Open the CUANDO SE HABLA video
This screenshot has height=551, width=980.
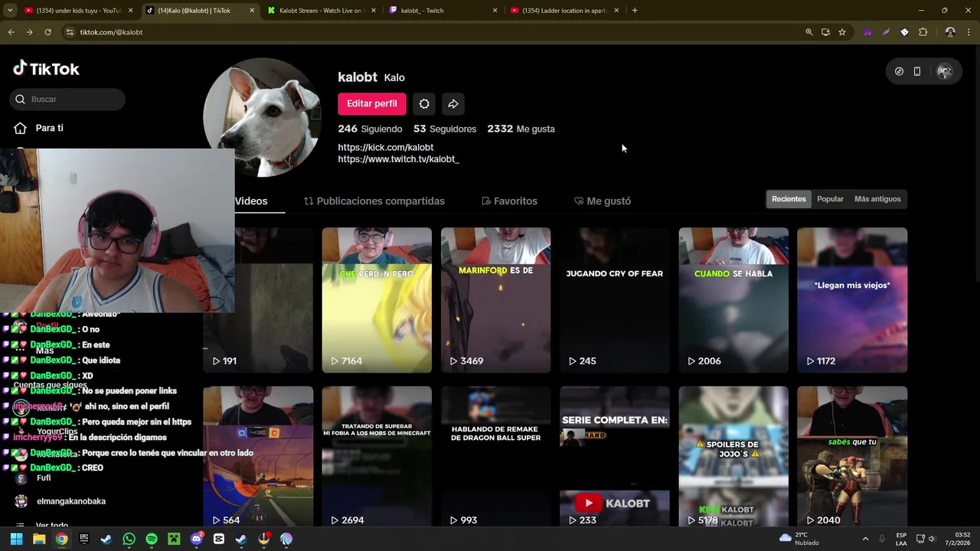733,300
